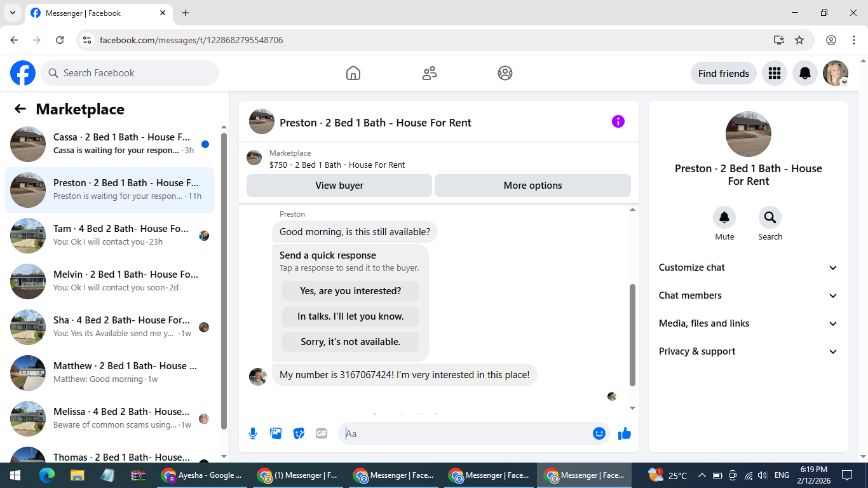868x488 pixels.
Task: Click the More options button
Action: (532, 186)
